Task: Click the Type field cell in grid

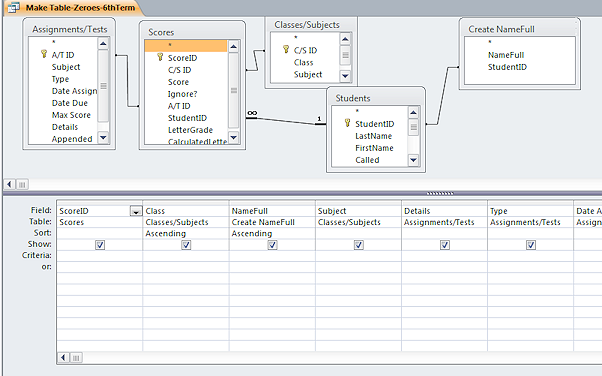Action: (x=531, y=211)
